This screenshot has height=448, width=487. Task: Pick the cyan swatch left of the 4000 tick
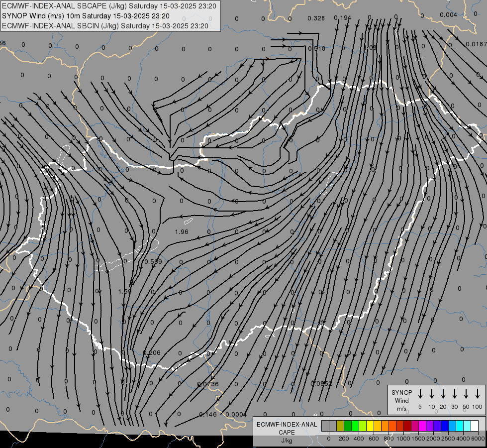pos(460,426)
